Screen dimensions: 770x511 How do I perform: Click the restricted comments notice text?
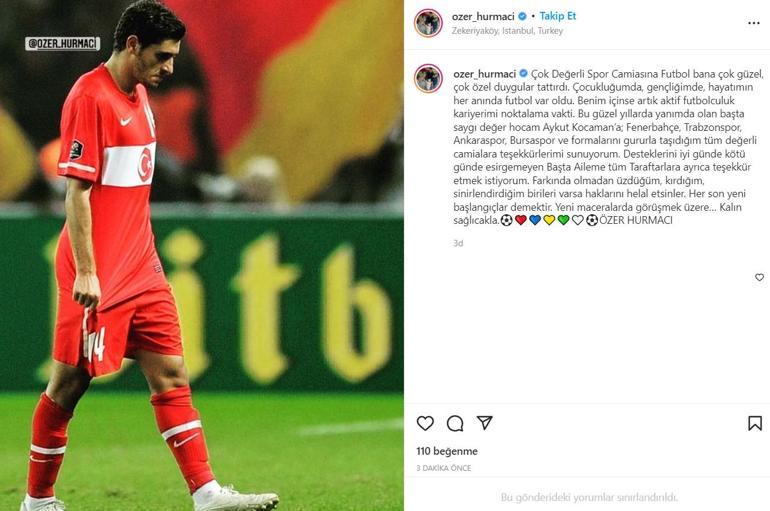[x=589, y=497]
